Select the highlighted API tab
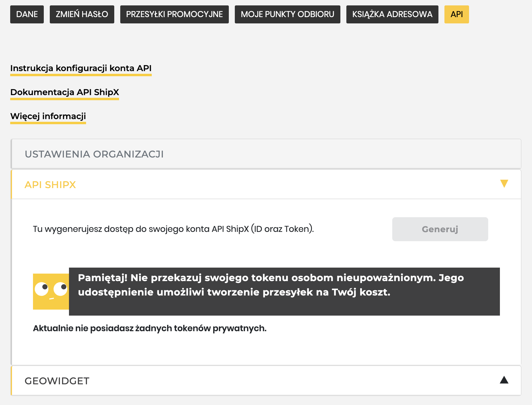This screenshot has height=405, width=532. pyautogui.click(x=456, y=14)
